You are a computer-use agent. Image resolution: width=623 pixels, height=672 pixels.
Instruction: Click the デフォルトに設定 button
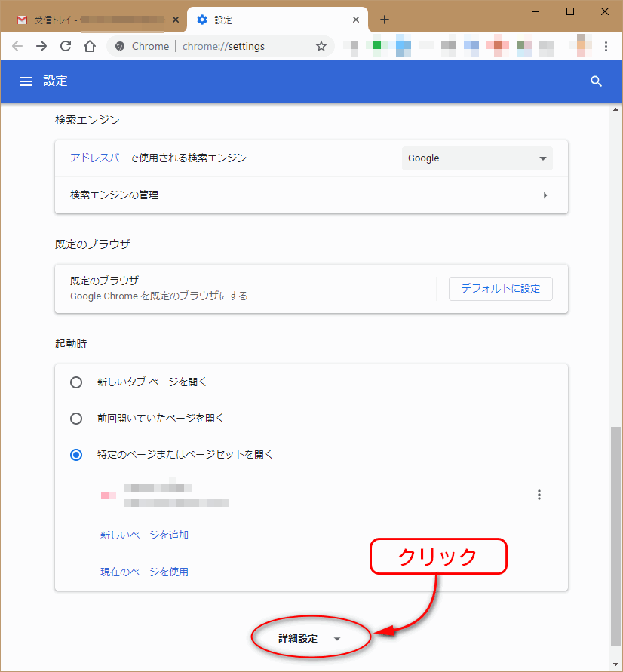click(x=500, y=289)
